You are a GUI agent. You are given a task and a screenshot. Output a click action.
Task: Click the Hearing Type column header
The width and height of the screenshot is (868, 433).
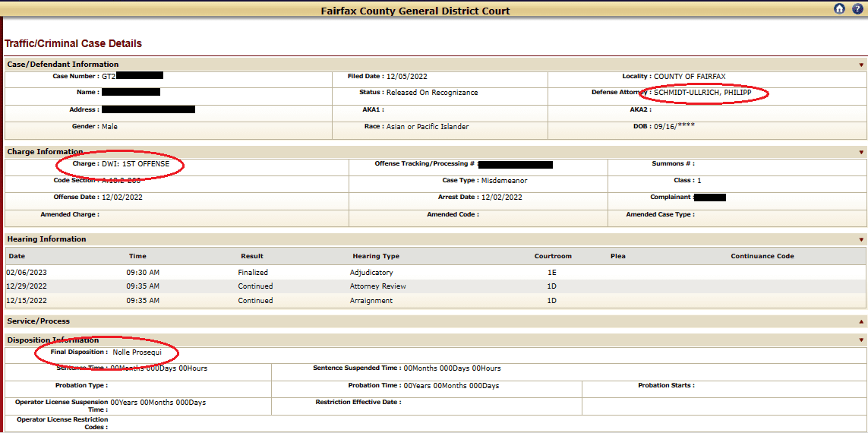(376, 257)
